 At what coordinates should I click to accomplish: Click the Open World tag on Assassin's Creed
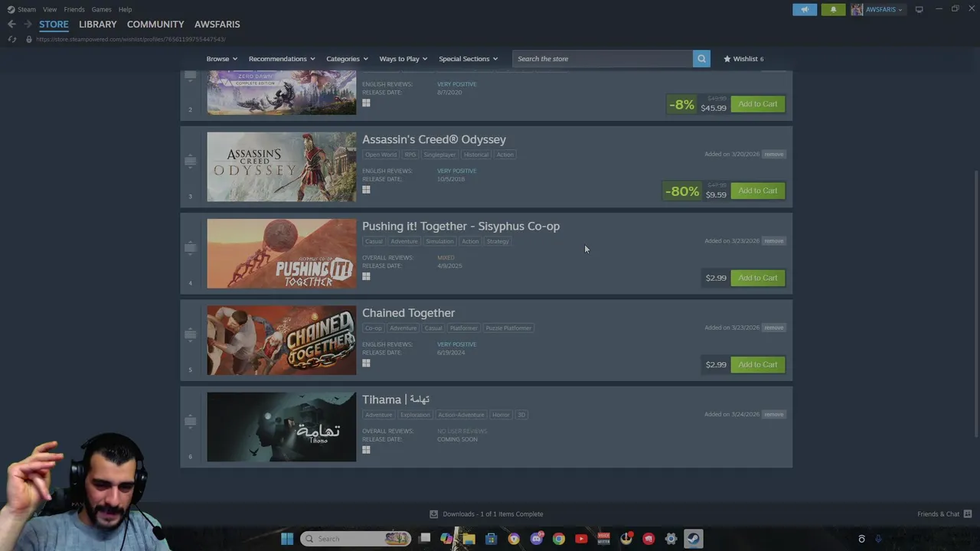[381, 155]
